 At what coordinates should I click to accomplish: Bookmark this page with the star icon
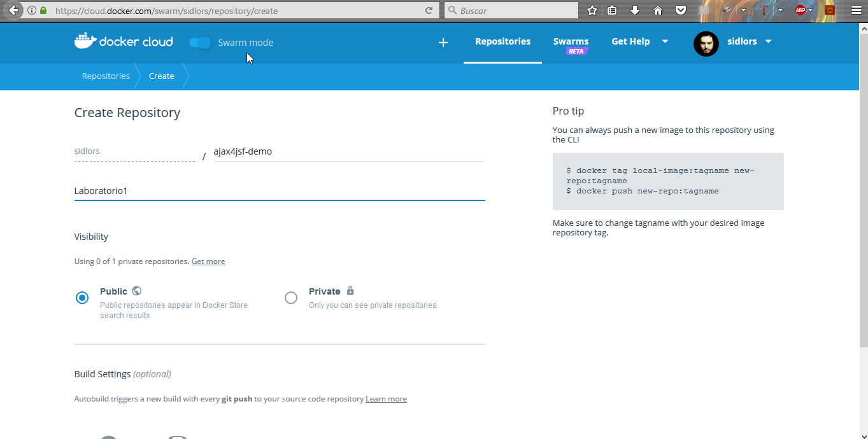pyautogui.click(x=592, y=10)
